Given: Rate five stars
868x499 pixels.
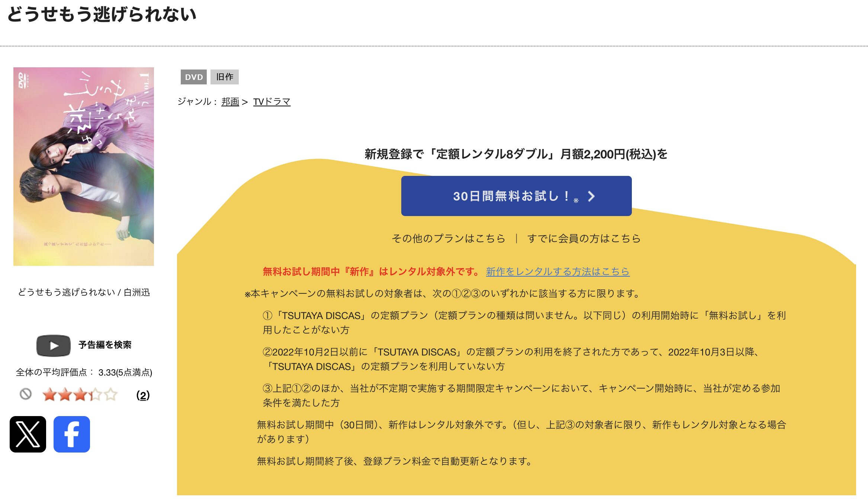Looking at the screenshot, I should click(x=110, y=394).
